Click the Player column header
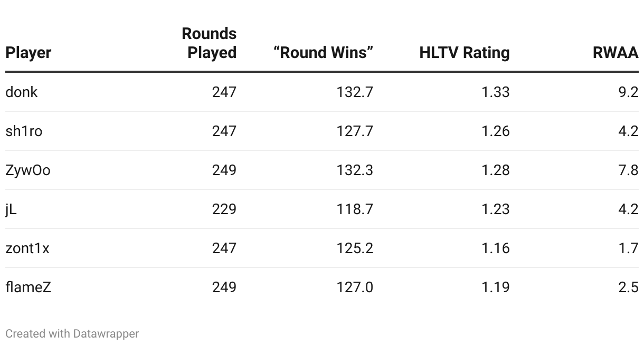Viewport: 644px width, 346px height. point(29,53)
